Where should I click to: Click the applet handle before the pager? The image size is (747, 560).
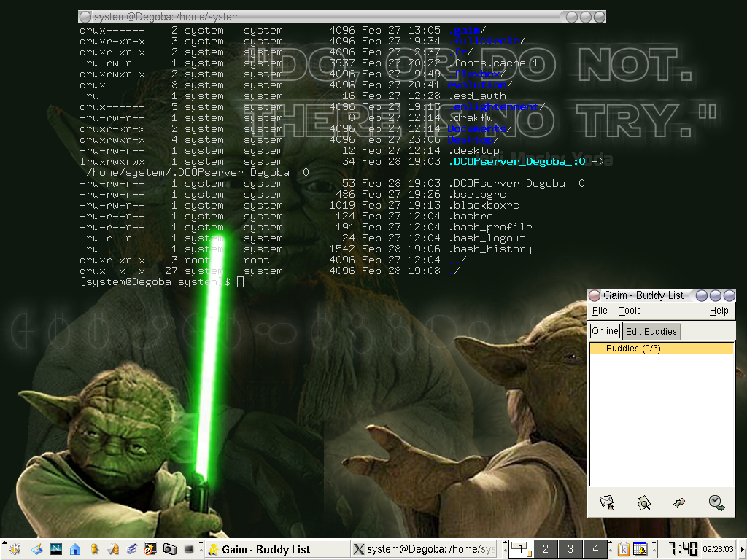click(505, 549)
